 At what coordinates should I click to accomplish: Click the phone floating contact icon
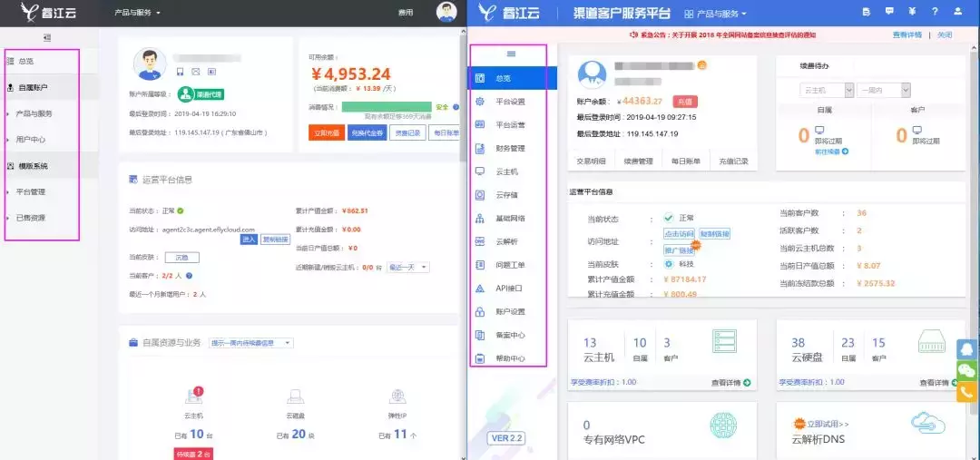(967, 392)
